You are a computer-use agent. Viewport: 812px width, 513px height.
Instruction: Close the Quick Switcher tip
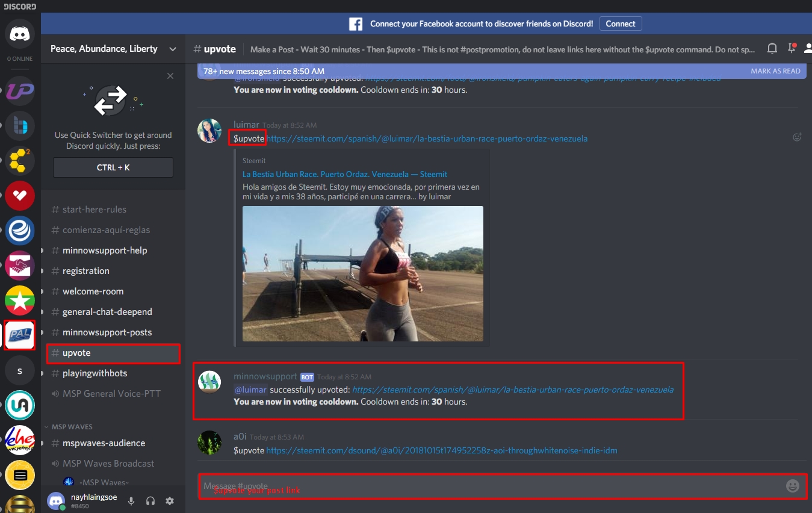pos(170,76)
